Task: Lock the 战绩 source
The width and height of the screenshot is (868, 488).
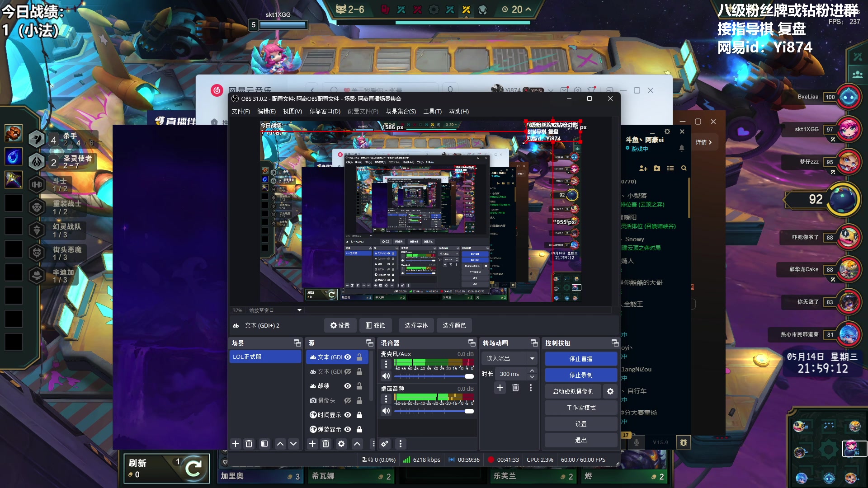Action: click(x=359, y=386)
